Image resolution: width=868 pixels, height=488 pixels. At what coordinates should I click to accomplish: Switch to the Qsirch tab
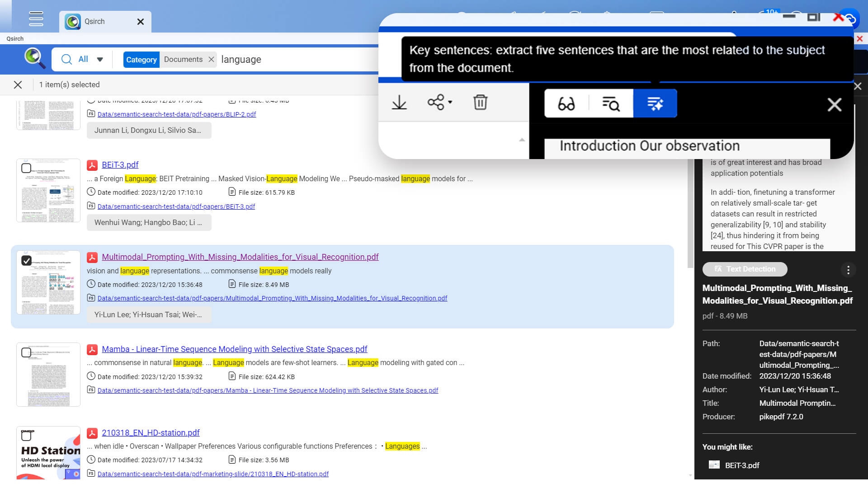coord(95,22)
